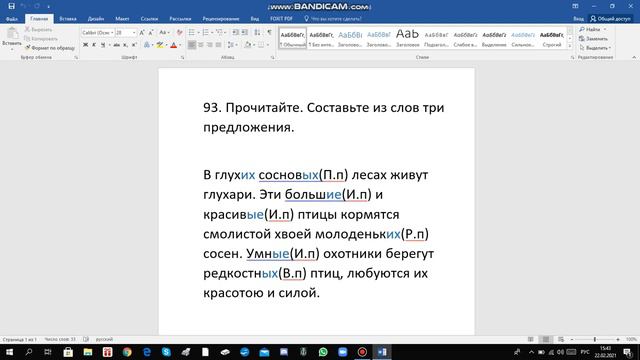Screen dimensions: 640x360
Task: Open the Рецензирование tab
Action: click(x=221, y=19)
